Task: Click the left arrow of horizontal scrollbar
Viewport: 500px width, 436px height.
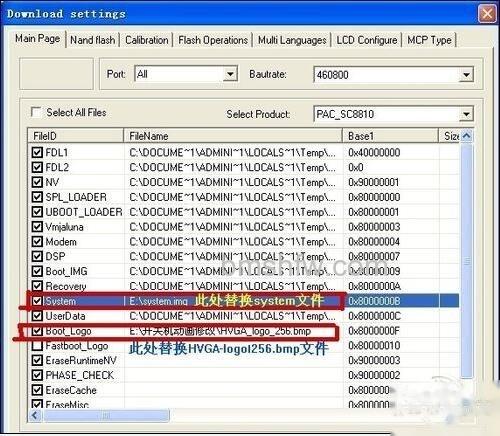Action: coord(34,415)
